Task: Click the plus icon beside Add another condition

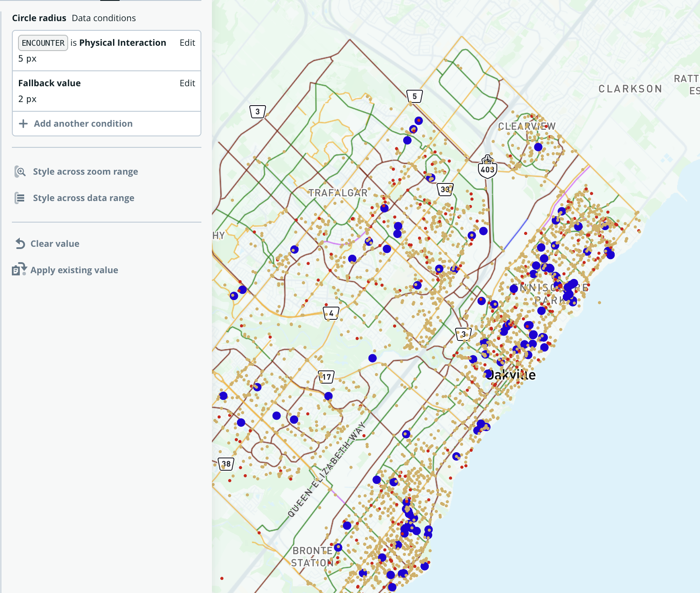Action: pyautogui.click(x=23, y=124)
